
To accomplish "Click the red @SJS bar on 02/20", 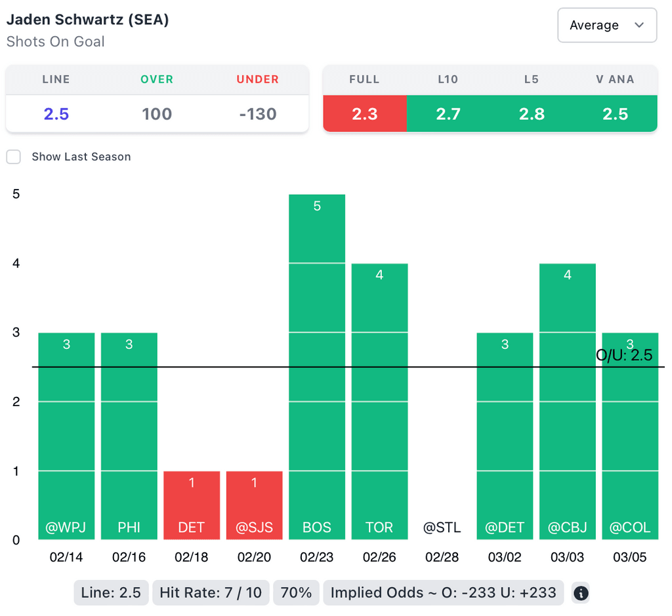I will point(254,505).
